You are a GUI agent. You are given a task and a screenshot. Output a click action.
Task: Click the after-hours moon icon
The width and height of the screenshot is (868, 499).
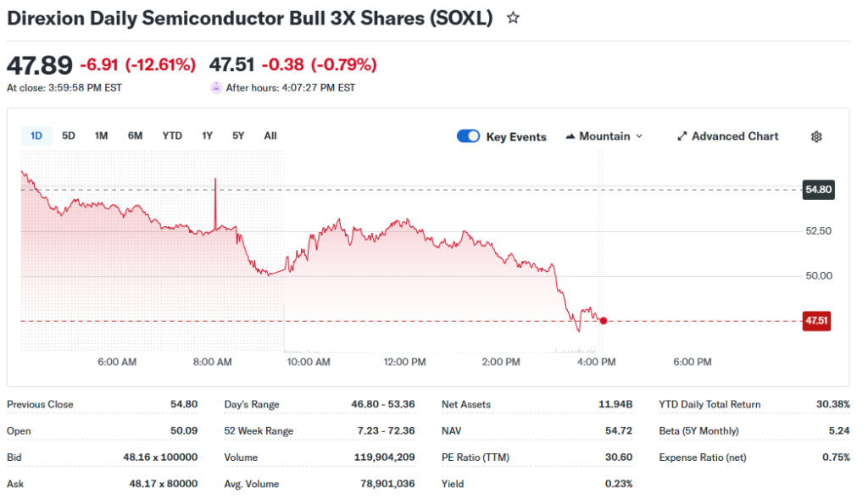[x=216, y=87]
